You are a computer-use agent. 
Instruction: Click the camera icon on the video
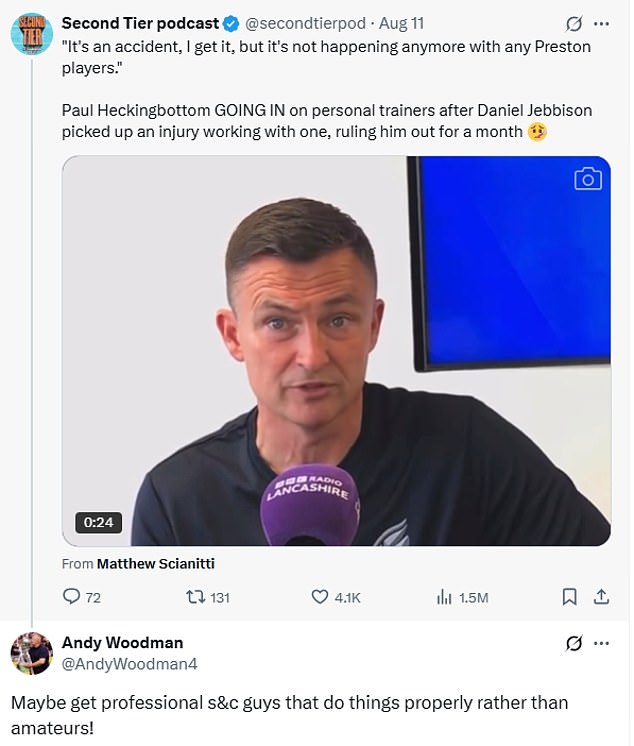[588, 179]
